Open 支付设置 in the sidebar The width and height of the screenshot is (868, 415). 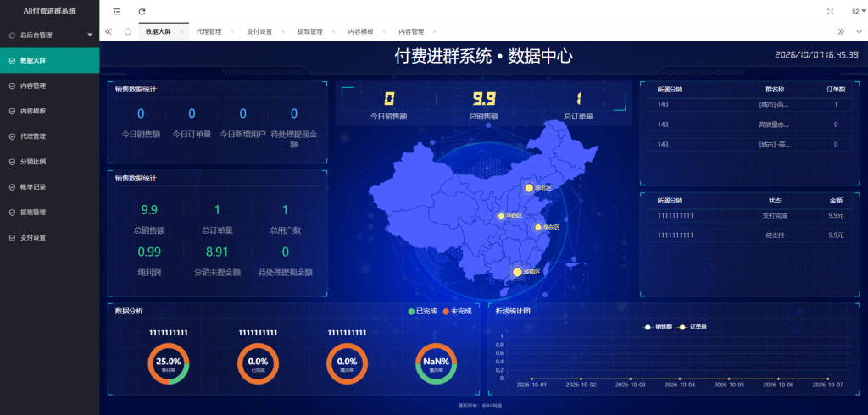point(50,237)
